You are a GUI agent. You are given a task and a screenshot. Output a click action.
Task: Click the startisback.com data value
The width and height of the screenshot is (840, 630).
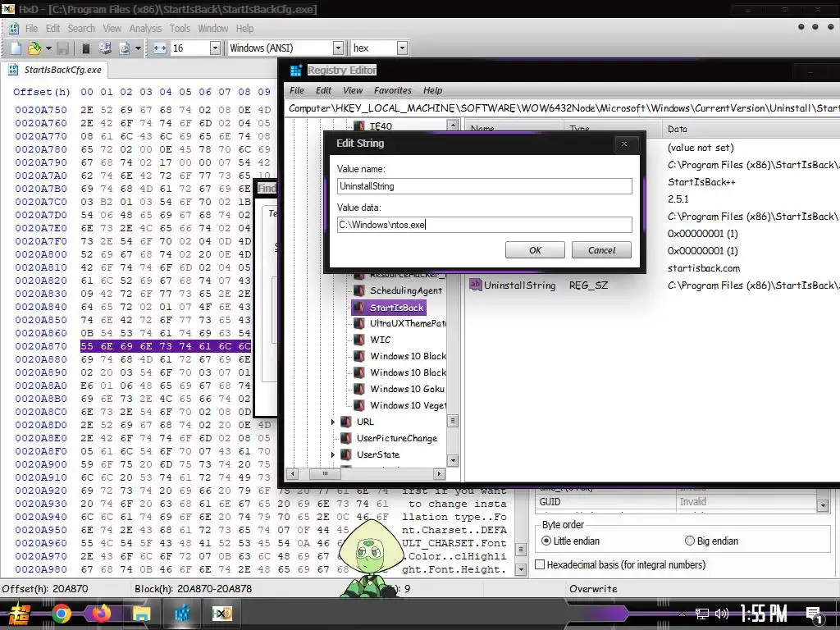[x=703, y=268]
